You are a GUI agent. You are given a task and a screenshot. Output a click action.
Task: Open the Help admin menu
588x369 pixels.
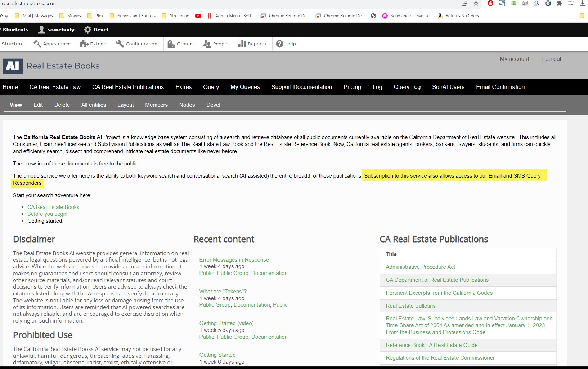click(x=286, y=44)
